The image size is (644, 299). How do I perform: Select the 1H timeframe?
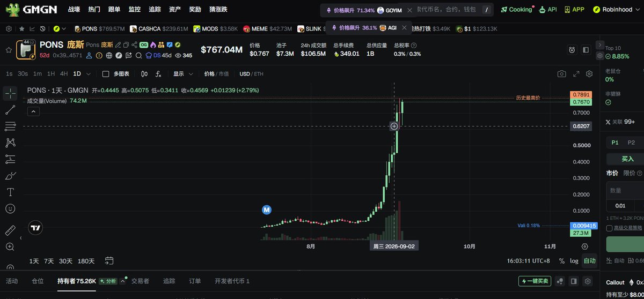[x=51, y=74]
